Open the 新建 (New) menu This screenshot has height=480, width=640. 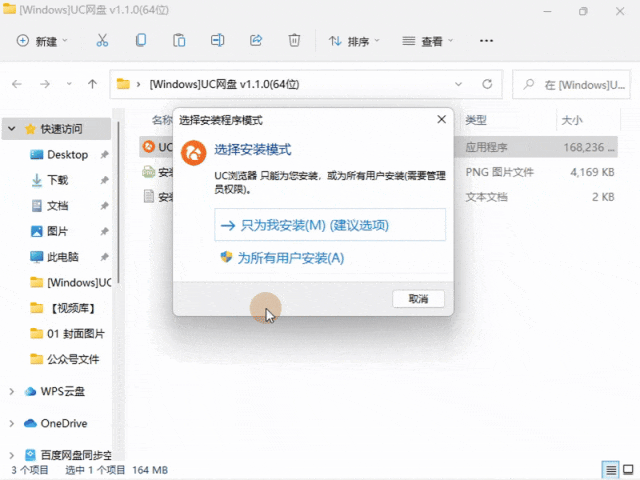(42, 41)
